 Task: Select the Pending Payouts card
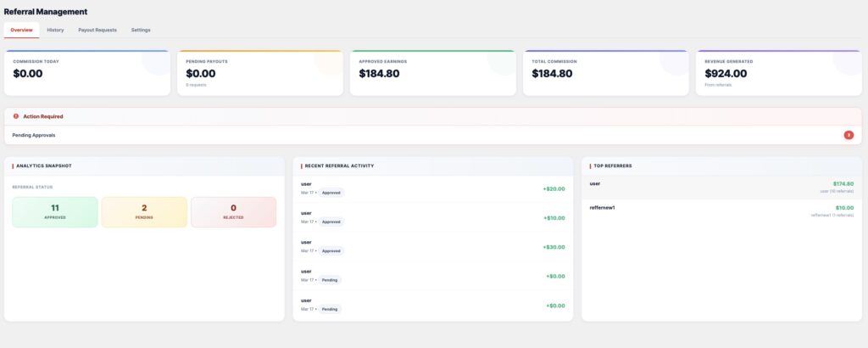click(x=260, y=73)
